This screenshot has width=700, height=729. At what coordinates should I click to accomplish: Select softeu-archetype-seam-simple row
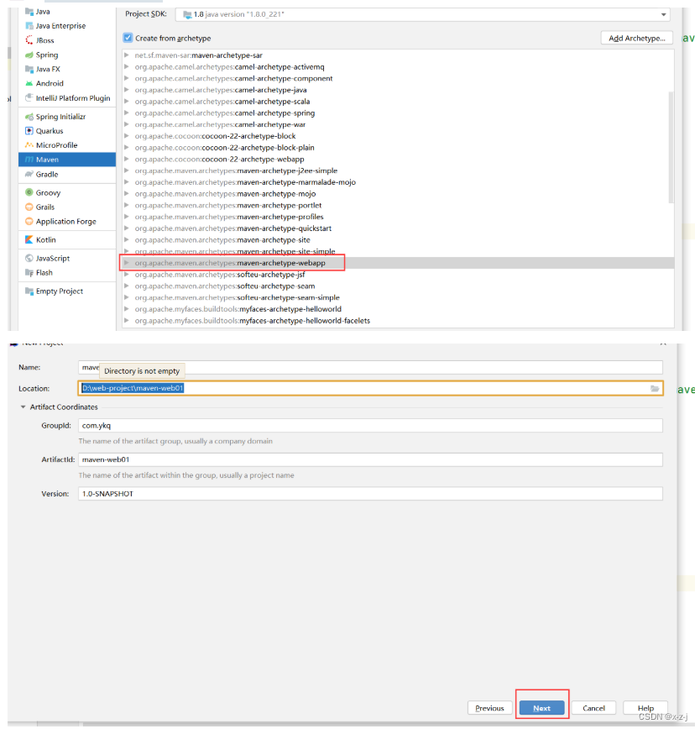coord(398,297)
